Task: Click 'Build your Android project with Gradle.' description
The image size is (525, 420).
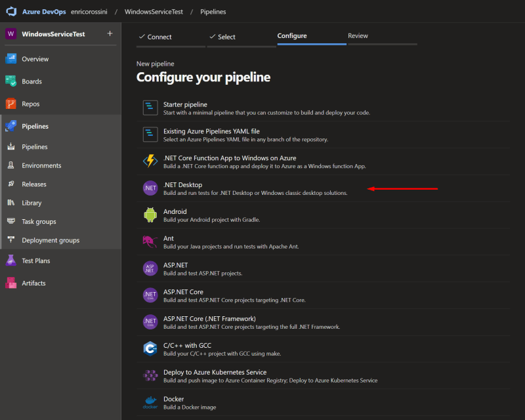Action: point(211,220)
